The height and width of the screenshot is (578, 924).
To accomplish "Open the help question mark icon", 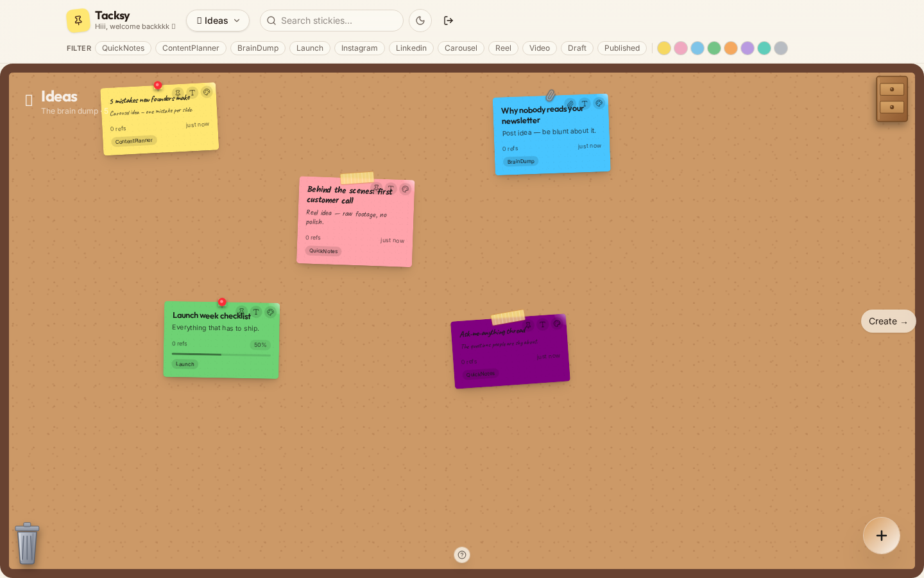I will (x=462, y=555).
